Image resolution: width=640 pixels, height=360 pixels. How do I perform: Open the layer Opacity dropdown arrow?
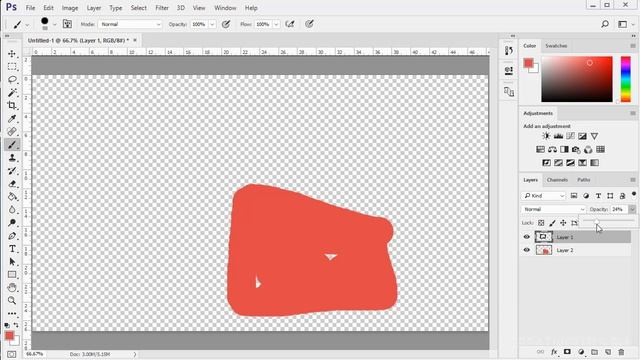pyautogui.click(x=632, y=209)
